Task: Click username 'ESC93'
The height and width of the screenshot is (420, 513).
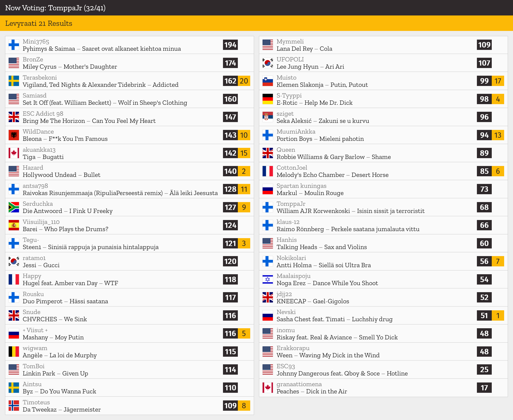Action: [x=286, y=366]
